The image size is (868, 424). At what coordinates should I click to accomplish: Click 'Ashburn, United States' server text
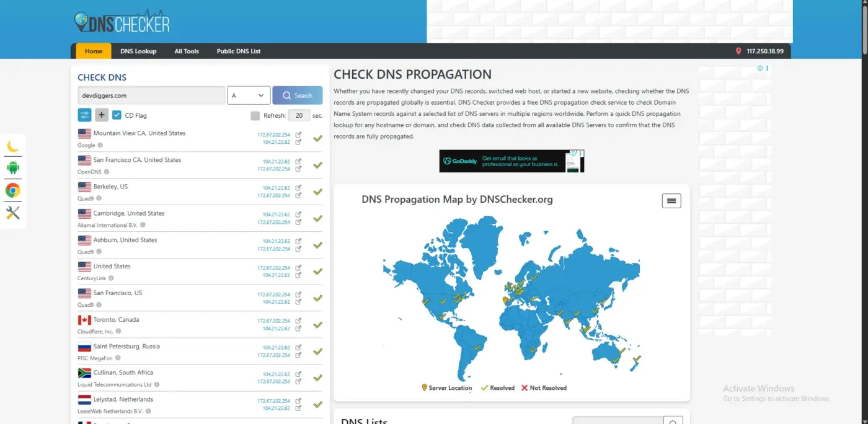pyautogui.click(x=125, y=240)
